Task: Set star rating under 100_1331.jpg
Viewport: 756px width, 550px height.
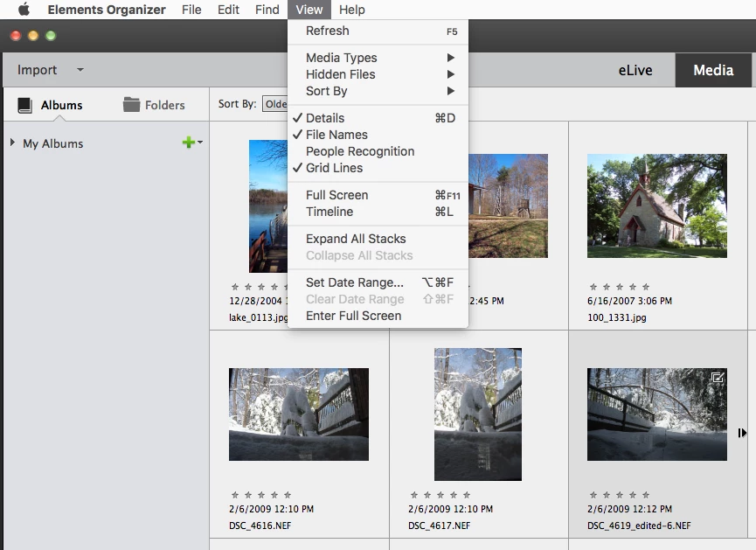Action: pyautogui.click(x=620, y=287)
